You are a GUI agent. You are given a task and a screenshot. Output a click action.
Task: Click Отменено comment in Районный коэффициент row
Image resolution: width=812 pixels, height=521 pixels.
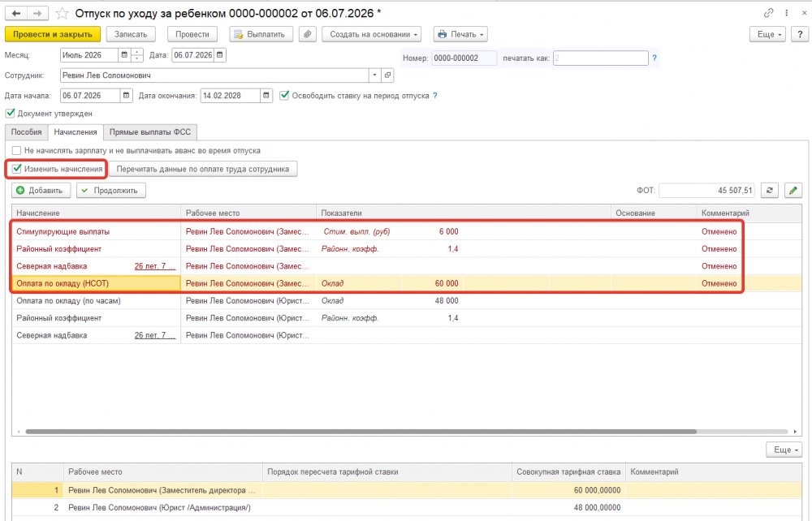click(x=719, y=249)
